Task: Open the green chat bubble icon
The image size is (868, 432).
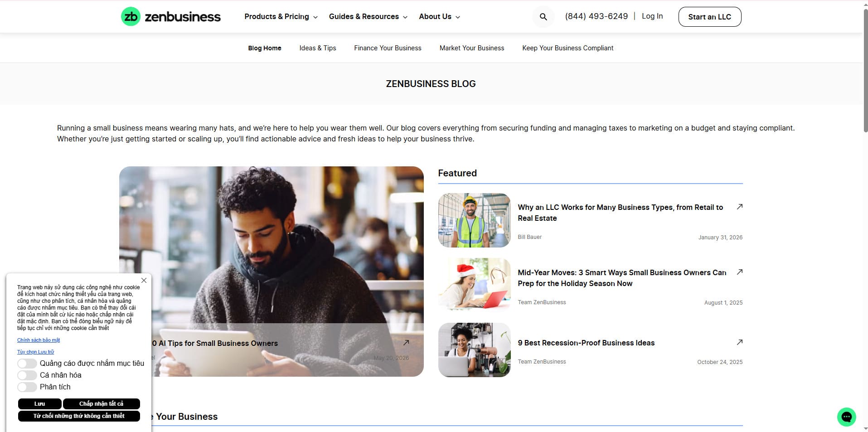Action: pos(846,417)
